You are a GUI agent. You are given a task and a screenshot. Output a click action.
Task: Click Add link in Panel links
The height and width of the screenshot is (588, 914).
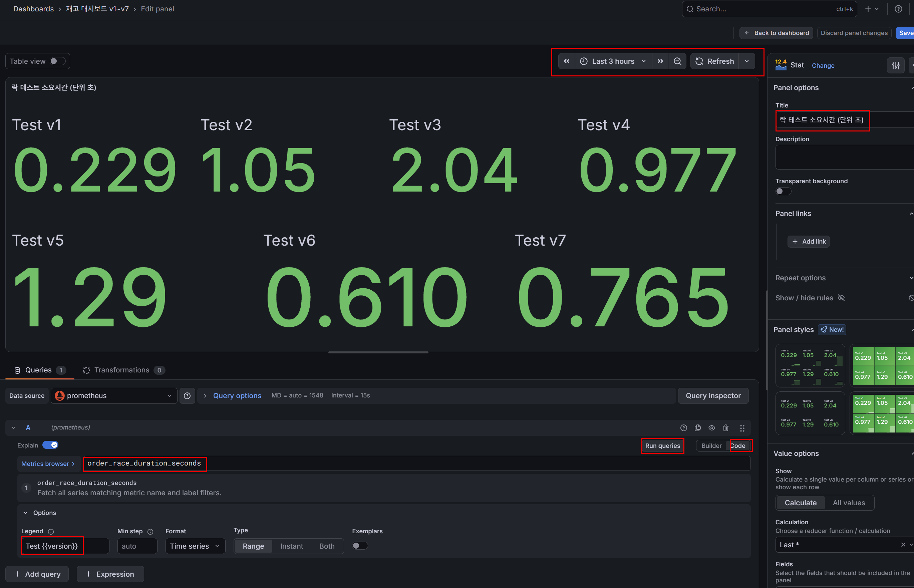809,241
